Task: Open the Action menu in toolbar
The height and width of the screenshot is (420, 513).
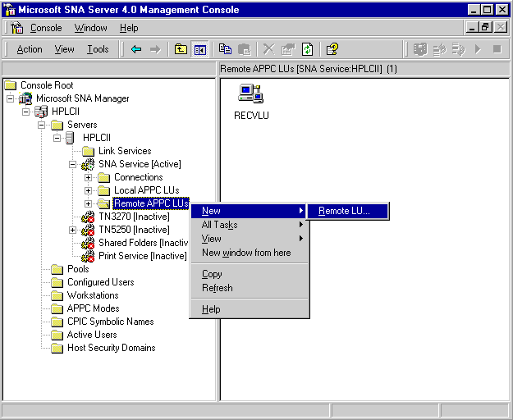Action: click(x=30, y=49)
